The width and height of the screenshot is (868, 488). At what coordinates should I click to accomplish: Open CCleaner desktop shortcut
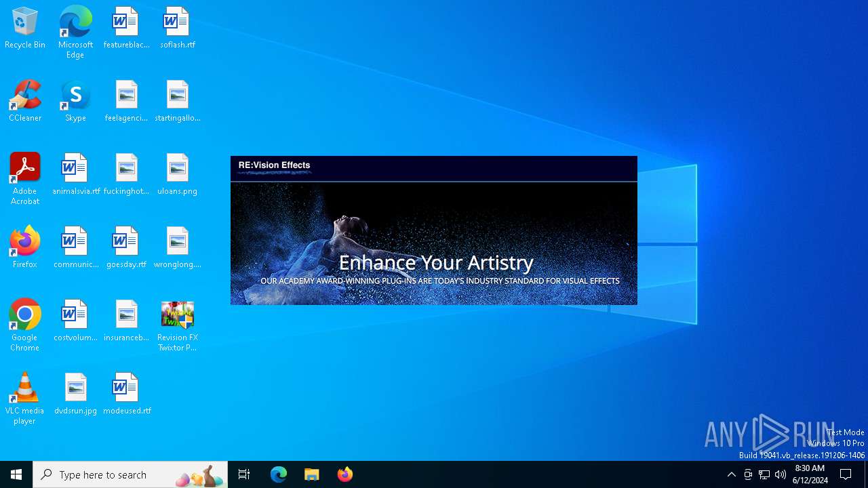pos(25,101)
